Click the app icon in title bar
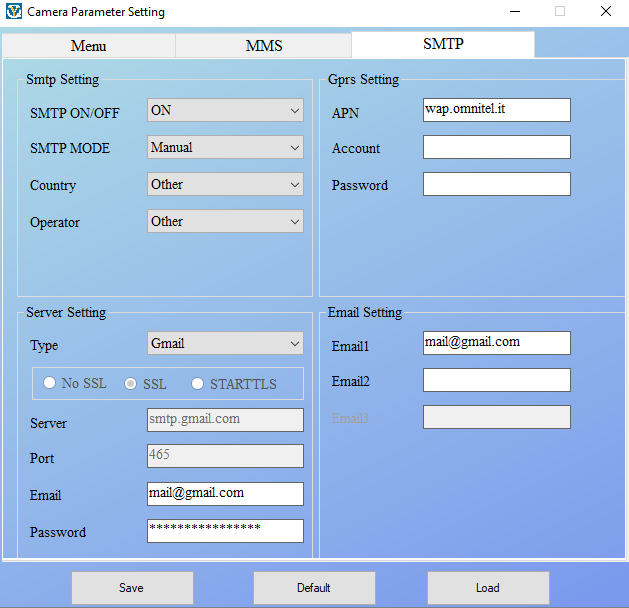629x608 pixels. click(x=13, y=12)
